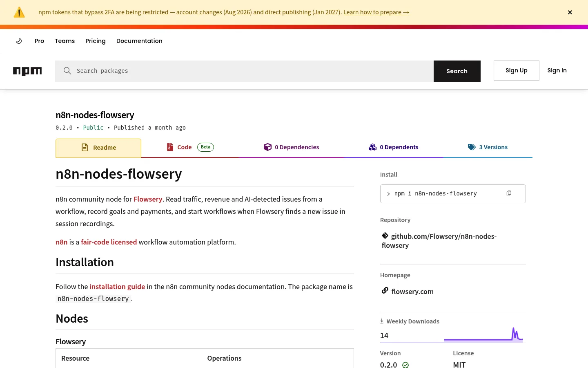Screen dimensions: 588x368
Task: Switch to the Code tab
Action: coord(190,148)
